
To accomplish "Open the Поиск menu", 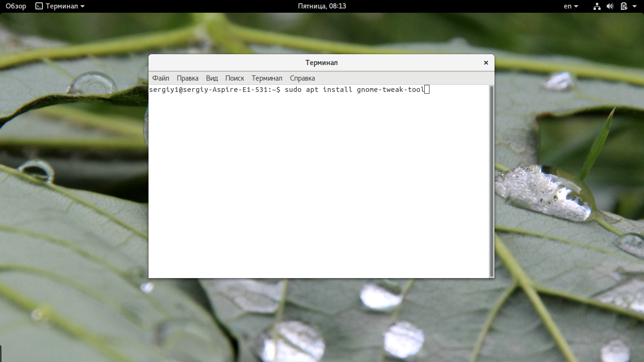I will click(x=235, y=78).
